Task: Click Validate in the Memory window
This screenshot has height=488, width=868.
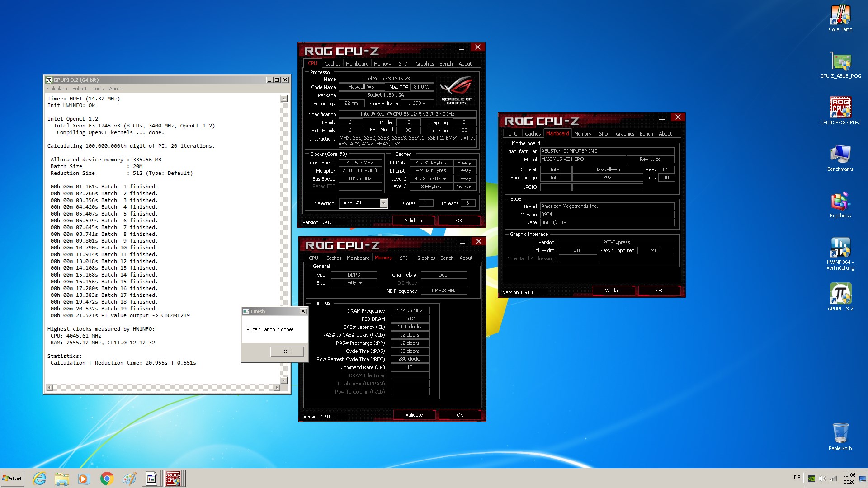Action: [414, 415]
